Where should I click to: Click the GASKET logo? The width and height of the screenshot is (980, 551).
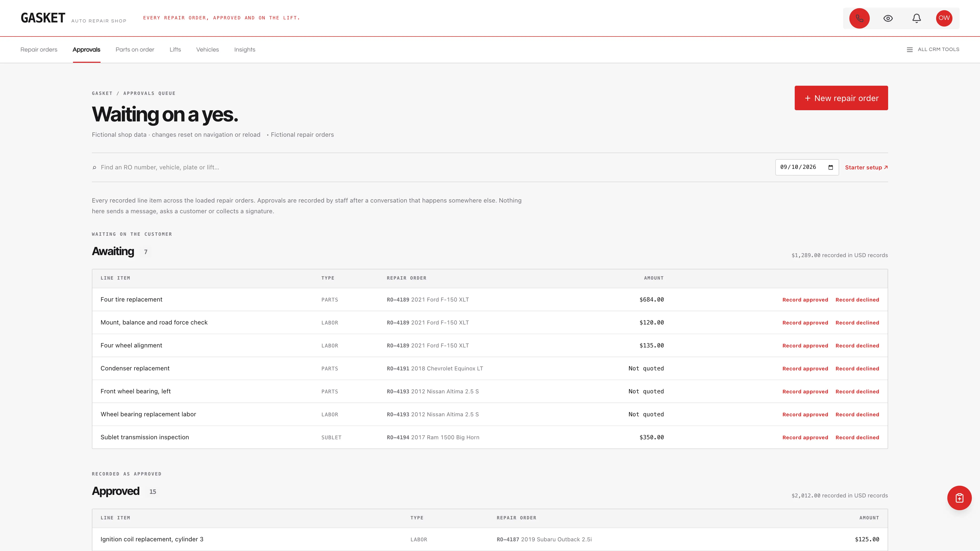[43, 18]
